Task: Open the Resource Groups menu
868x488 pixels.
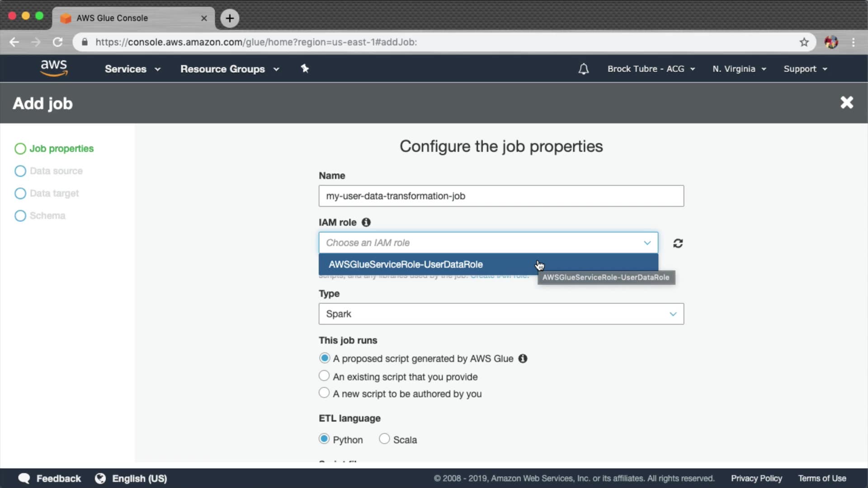Action: (x=230, y=69)
